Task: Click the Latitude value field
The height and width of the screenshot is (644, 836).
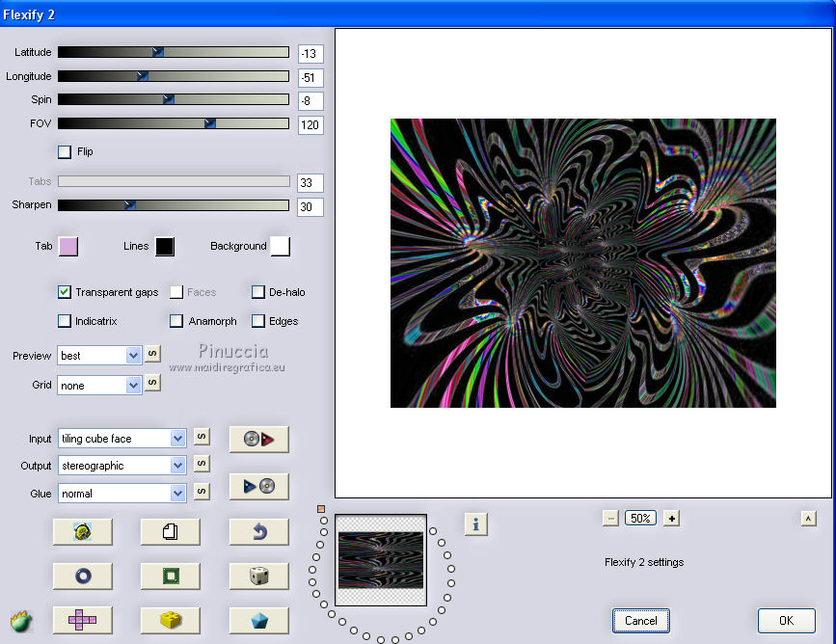Action: (x=310, y=54)
